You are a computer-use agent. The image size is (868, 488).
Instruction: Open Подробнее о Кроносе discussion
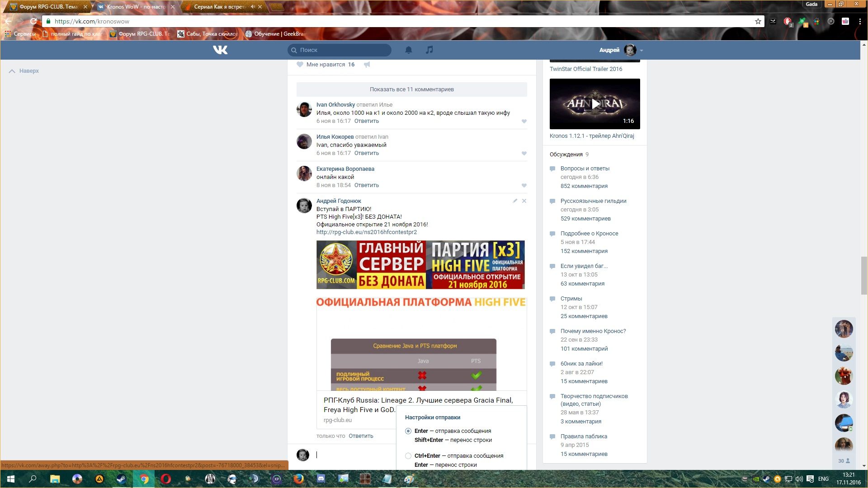590,234
